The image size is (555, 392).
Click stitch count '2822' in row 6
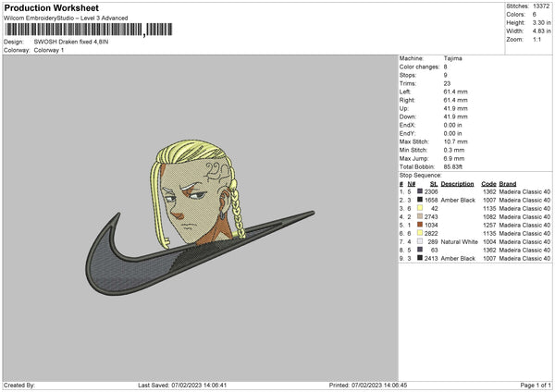(x=431, y=234)
